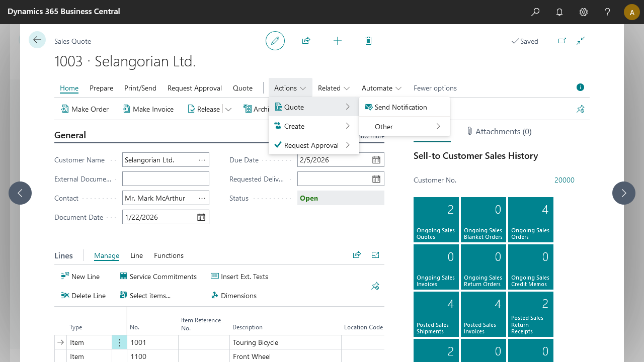Open the Posted Sales Invoices tile

[484, 314]
